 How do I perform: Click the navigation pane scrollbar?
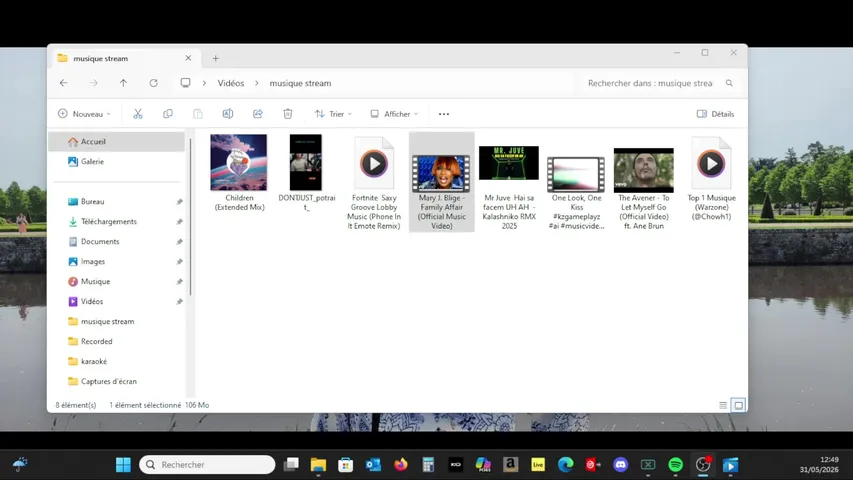click(190, 218)
